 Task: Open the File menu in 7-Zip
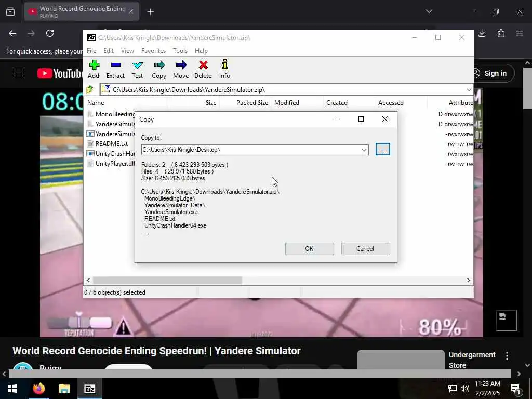point(91,51)
